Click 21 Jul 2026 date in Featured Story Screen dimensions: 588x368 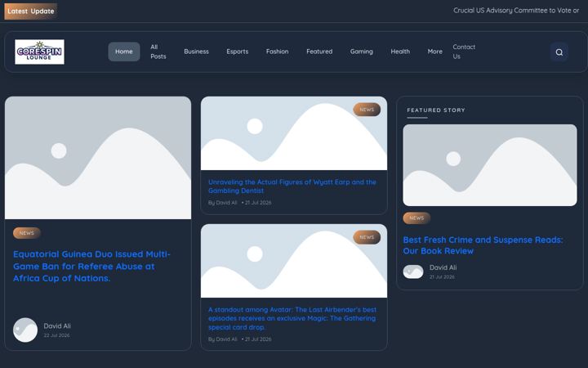click(x=442, y=277)
